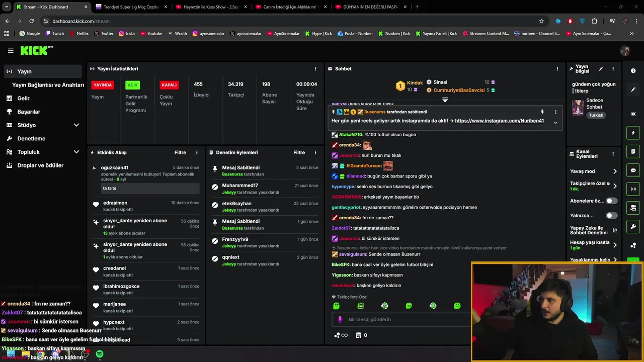Reload the dashboard page
This screenshot has width=644, height=362.
31,21
